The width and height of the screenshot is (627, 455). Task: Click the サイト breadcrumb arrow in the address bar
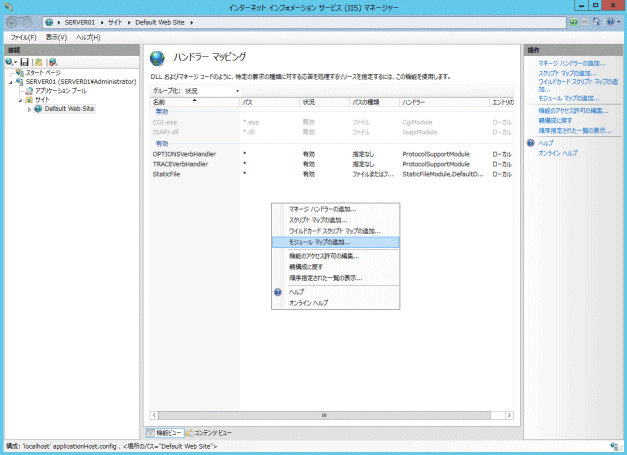coord(129,23)
